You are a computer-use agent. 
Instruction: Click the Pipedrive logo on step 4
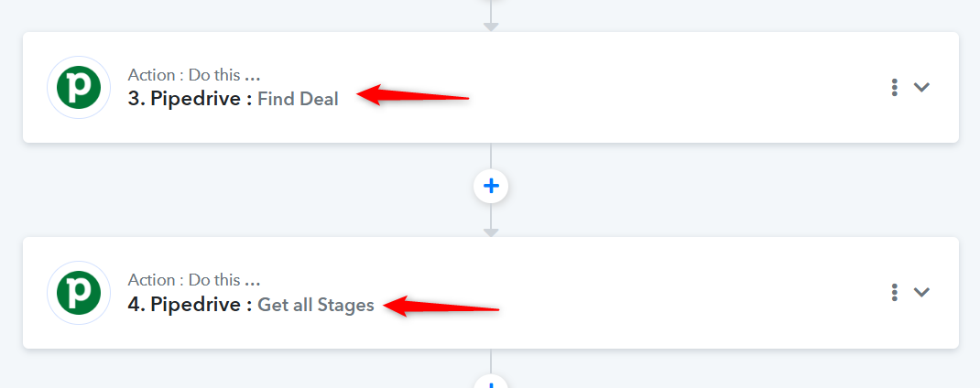(x=79, y=293)
